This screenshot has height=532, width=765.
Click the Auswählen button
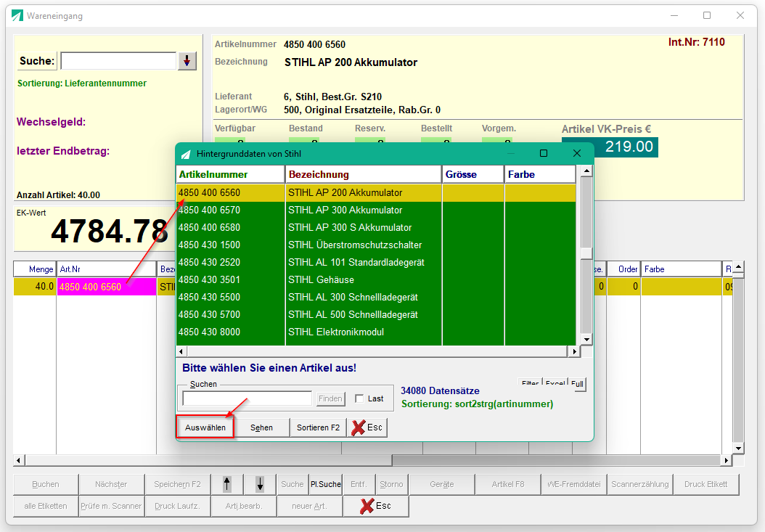pos(205,427)
